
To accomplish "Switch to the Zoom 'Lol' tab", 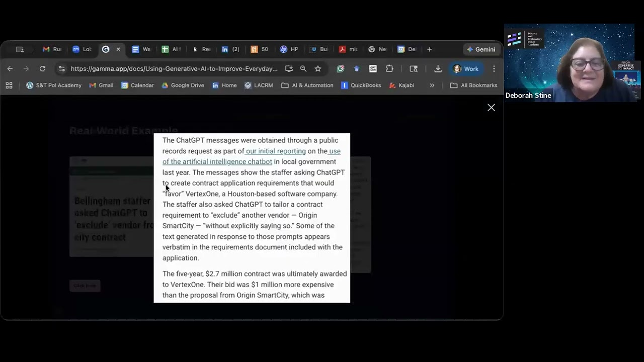I will point(82,49).
